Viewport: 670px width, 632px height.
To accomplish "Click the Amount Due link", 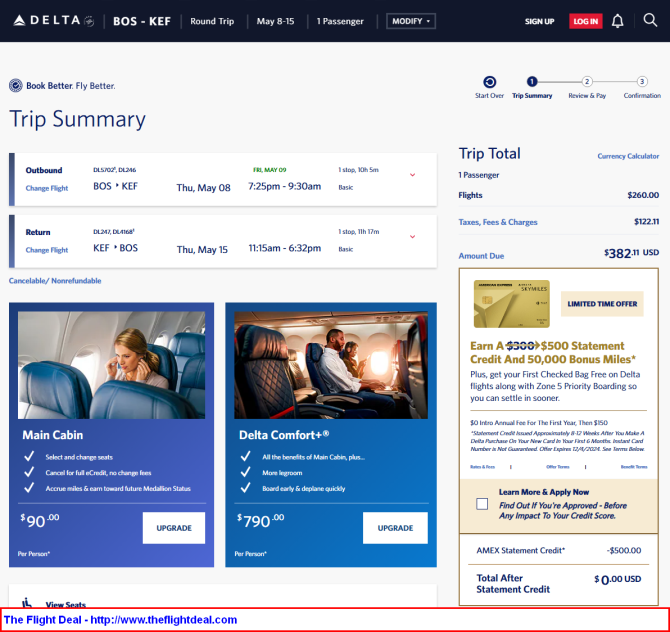I will tap(481, 256).
